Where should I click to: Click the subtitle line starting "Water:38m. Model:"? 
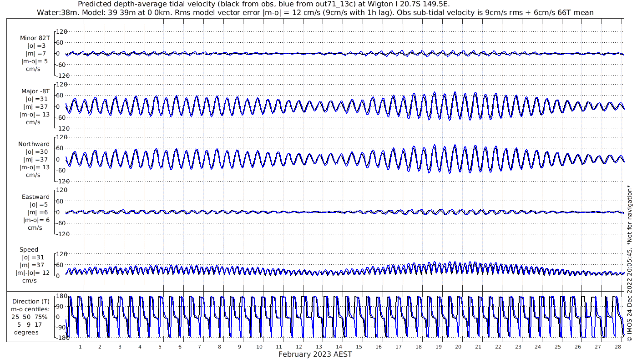pyautogui.click(x=315, y=12)
